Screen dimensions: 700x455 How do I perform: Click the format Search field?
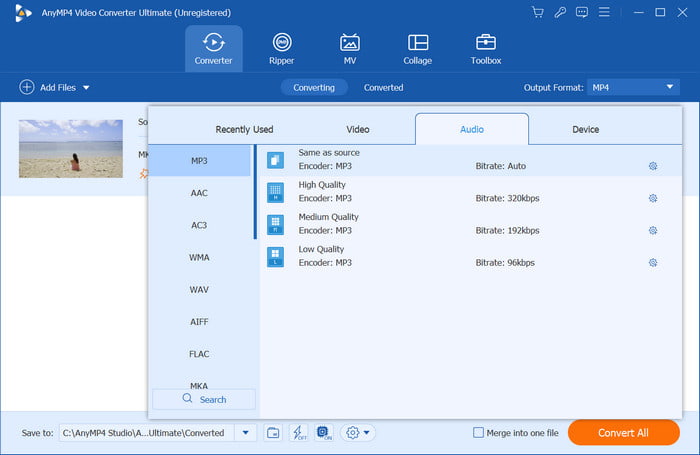click(x=204, y=399)
